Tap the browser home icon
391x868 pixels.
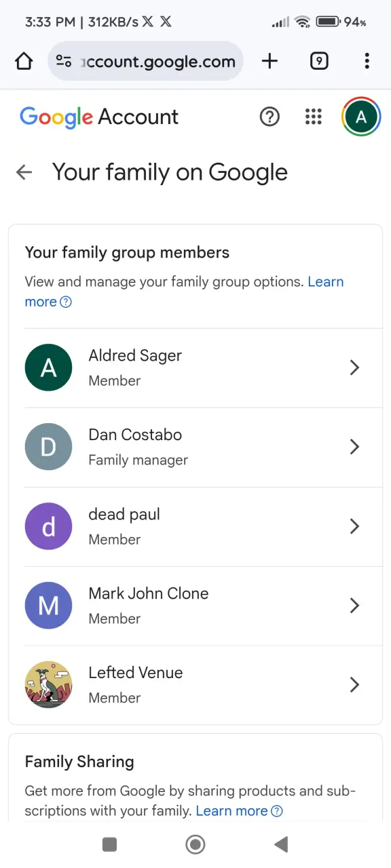[x=24, y=62]
